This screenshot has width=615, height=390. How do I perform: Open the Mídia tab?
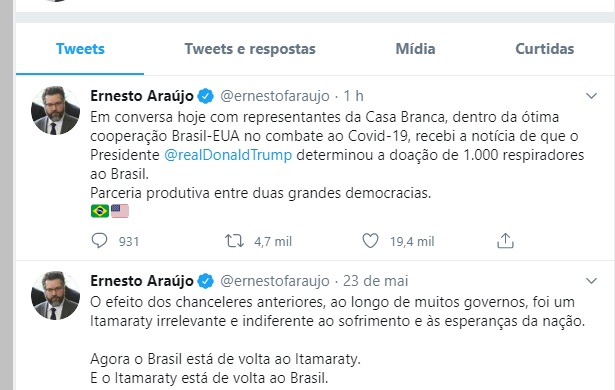coord(415,49)
